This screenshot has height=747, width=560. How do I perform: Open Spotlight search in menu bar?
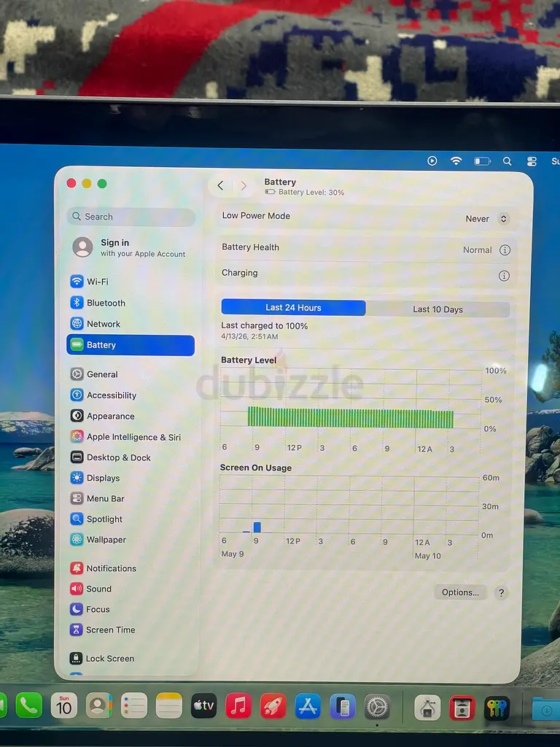[x=507, y=161]
